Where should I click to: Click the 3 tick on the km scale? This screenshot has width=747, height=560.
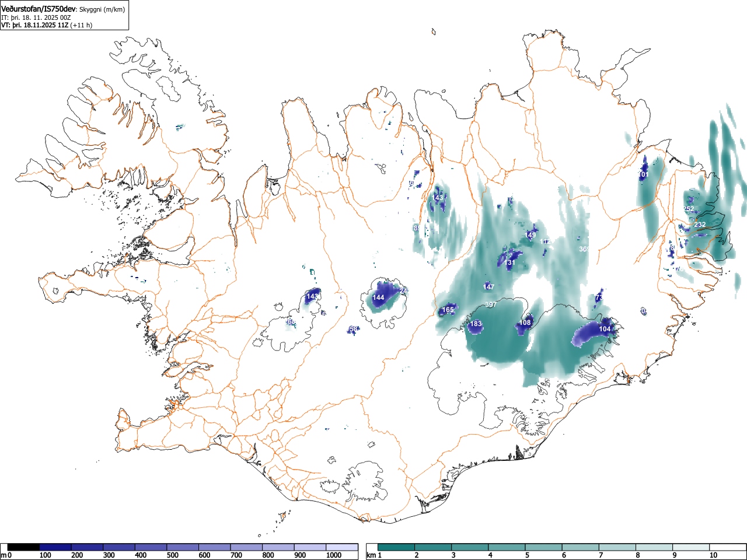[453, 555]
